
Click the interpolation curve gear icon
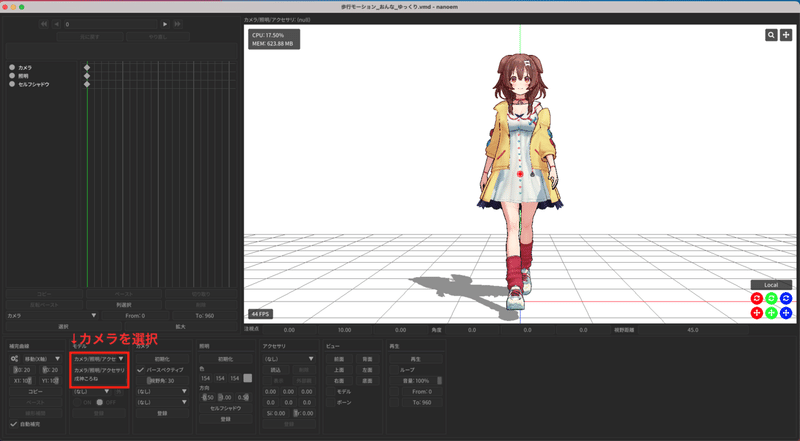pyautogui.click(x=14, y=359)
